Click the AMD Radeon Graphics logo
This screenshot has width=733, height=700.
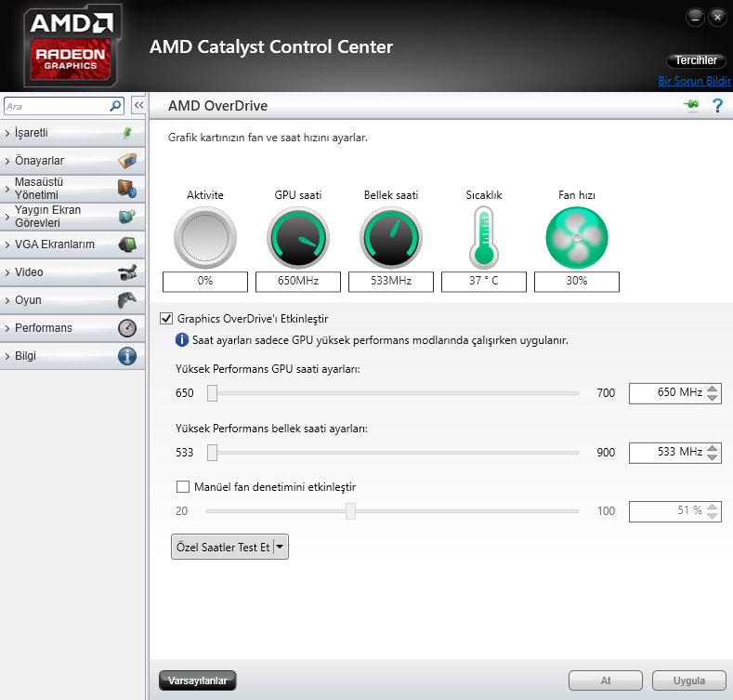click(x=72, y=45)
